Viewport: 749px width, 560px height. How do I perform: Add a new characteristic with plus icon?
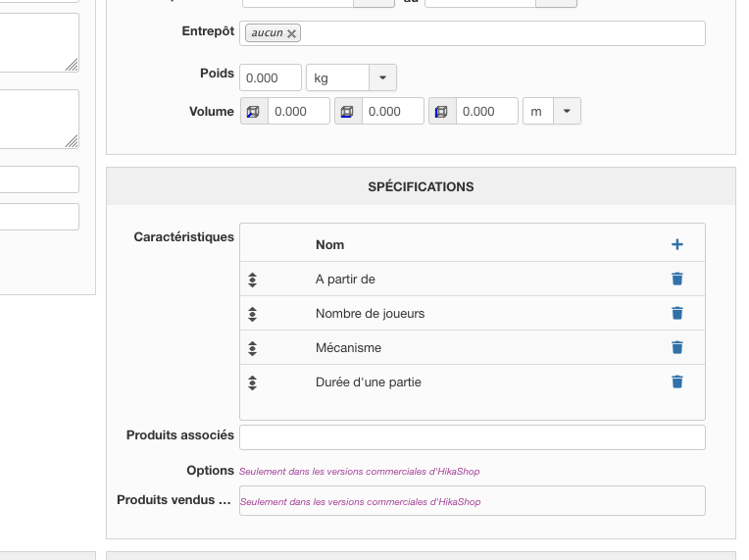coord(676,244)
